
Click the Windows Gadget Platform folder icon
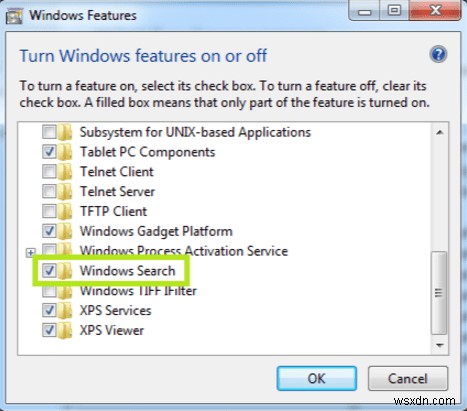(65, 231)
